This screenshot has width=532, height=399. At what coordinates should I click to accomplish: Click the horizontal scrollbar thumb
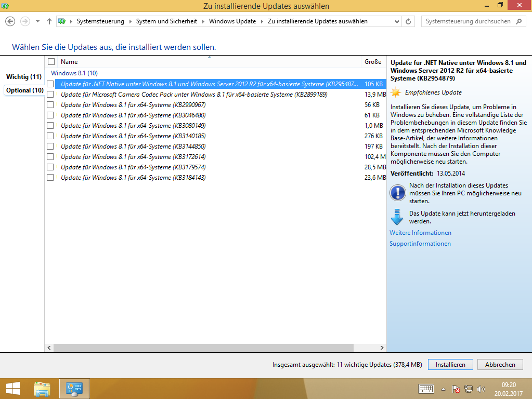(203, 348)
